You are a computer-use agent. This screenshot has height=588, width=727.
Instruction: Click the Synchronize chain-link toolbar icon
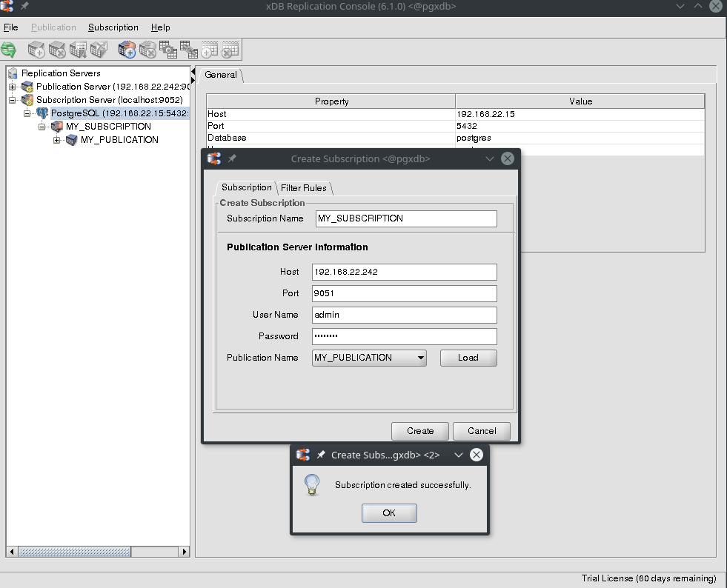(x=189, y=50)
